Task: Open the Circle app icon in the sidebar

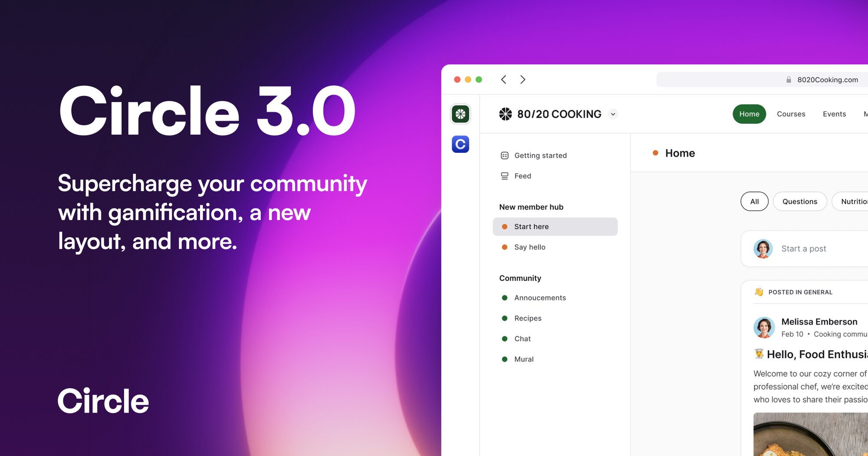Action: 460,144
